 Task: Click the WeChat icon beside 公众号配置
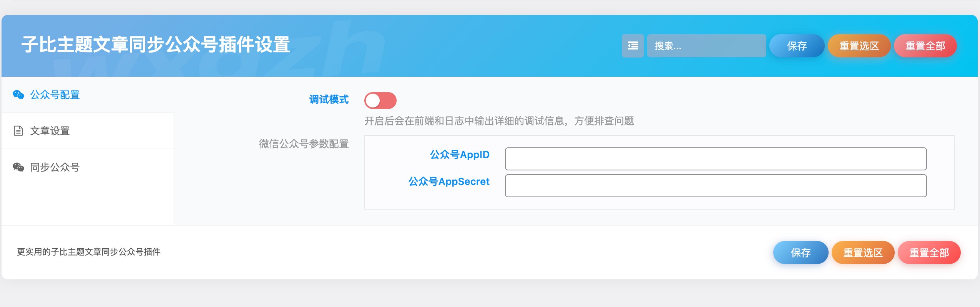pos(18,94)
